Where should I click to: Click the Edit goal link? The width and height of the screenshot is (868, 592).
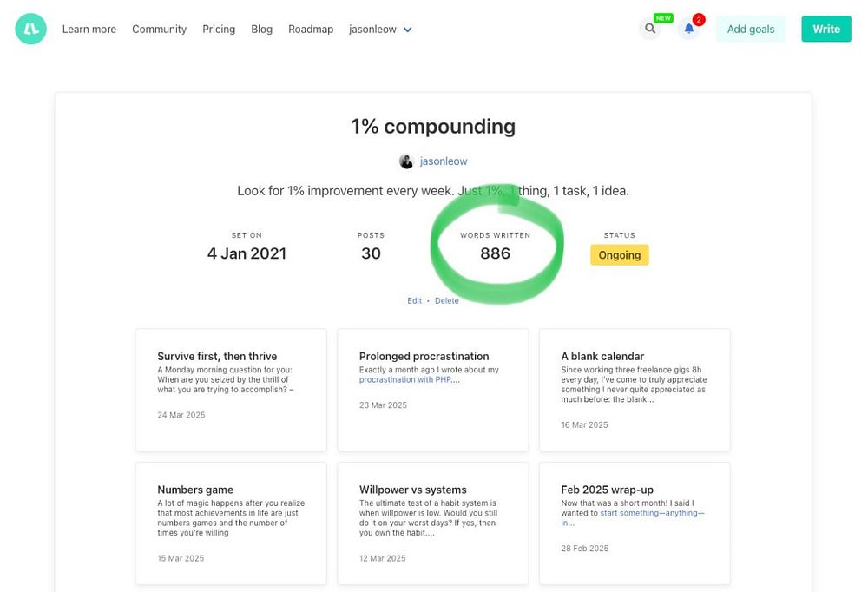414,301
